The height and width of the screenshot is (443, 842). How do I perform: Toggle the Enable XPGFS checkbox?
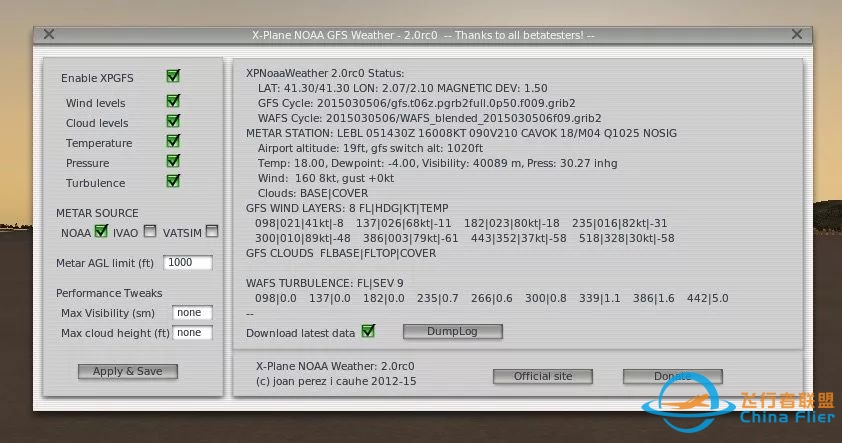tap(173, 76)
